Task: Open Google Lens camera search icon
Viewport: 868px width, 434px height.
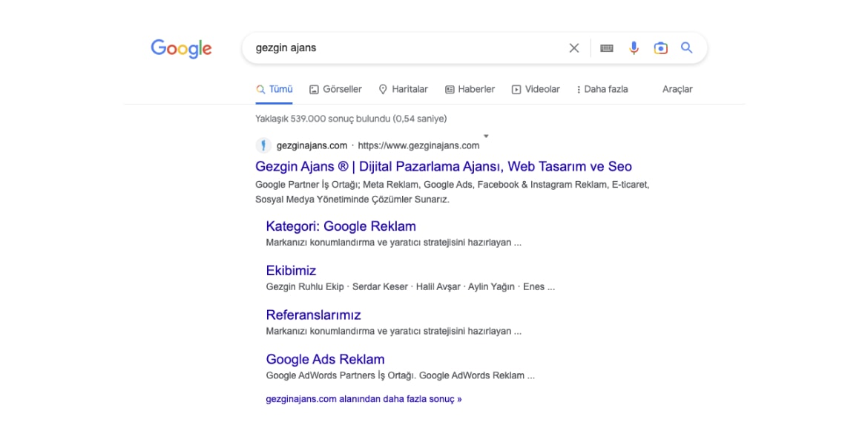Action: (x=660, y=48)
